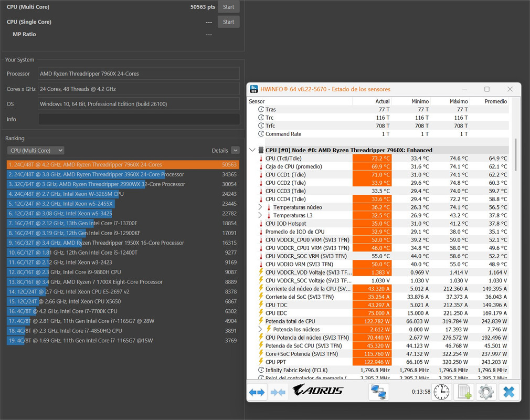Click lightning icon for CPU PPT
Screen dimensions: 530x420
pyautogui.click(x=261, y=362)
